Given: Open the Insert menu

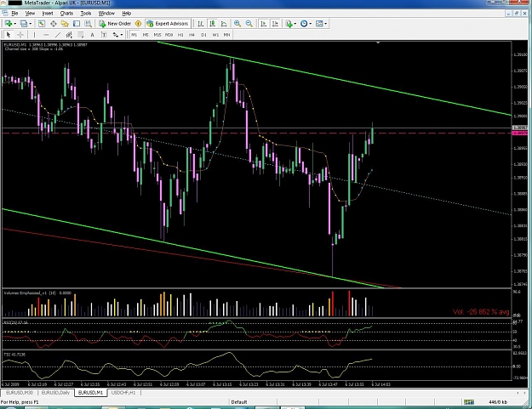Looking at the screenshot, I should tap(48, 14).
